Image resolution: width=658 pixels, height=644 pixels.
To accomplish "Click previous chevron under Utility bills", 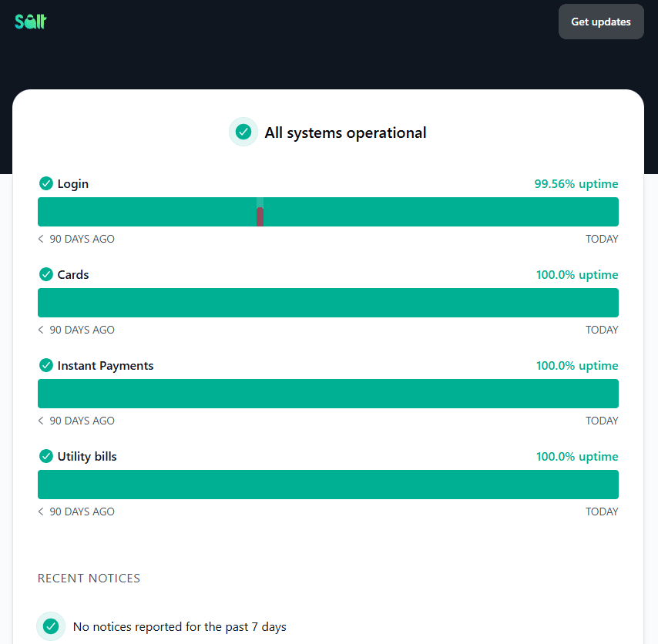I will click(x=41, y=512).
